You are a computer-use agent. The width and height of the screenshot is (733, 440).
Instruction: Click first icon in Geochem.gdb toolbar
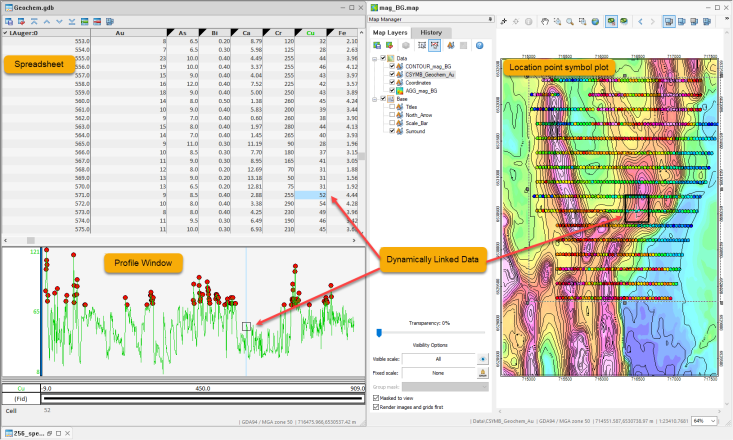pyautogui.click(x=7, y=21)
